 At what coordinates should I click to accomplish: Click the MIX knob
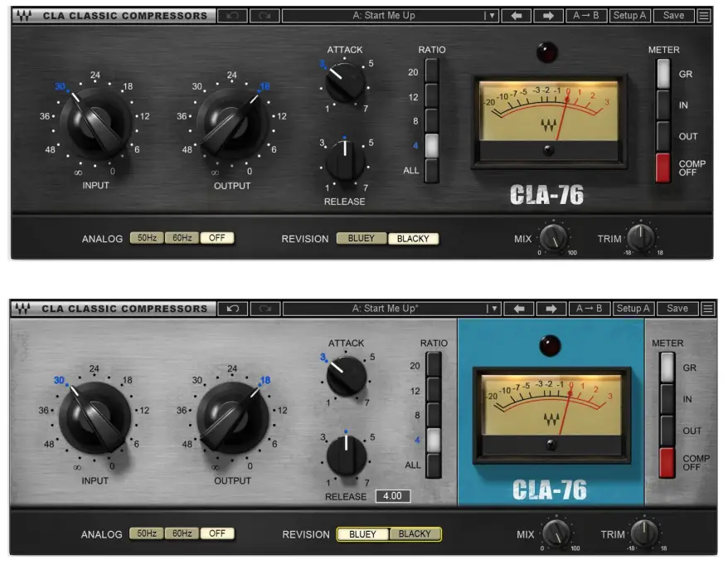pos(556,236)
